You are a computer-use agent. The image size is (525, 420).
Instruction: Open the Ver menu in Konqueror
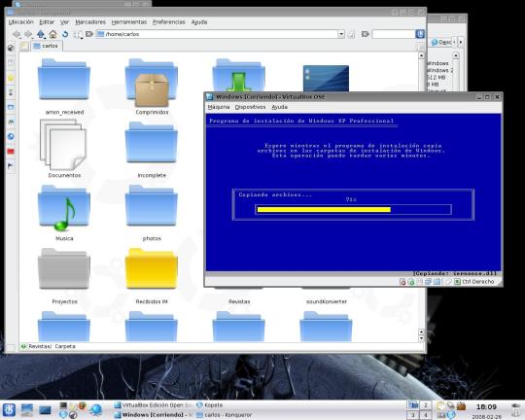(64, 22)
